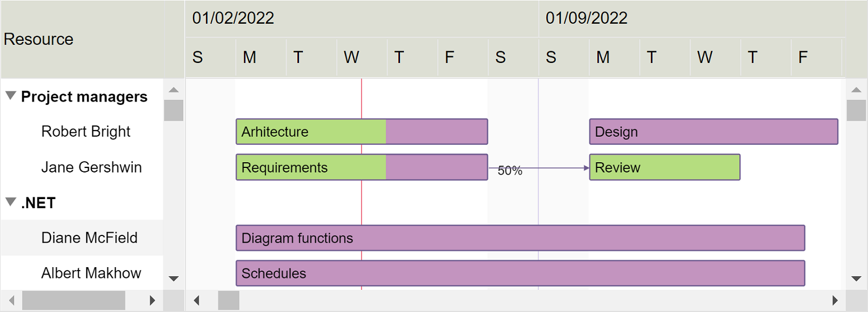868x312 pixels.
Task: Select Diane McField in resource list
Action: click(x=89, y=238)
